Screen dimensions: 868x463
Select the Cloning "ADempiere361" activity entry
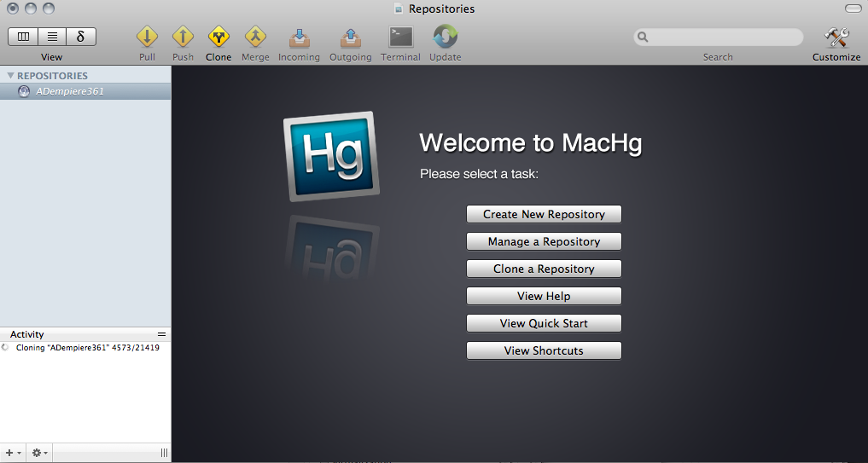(x=87, y=348)
